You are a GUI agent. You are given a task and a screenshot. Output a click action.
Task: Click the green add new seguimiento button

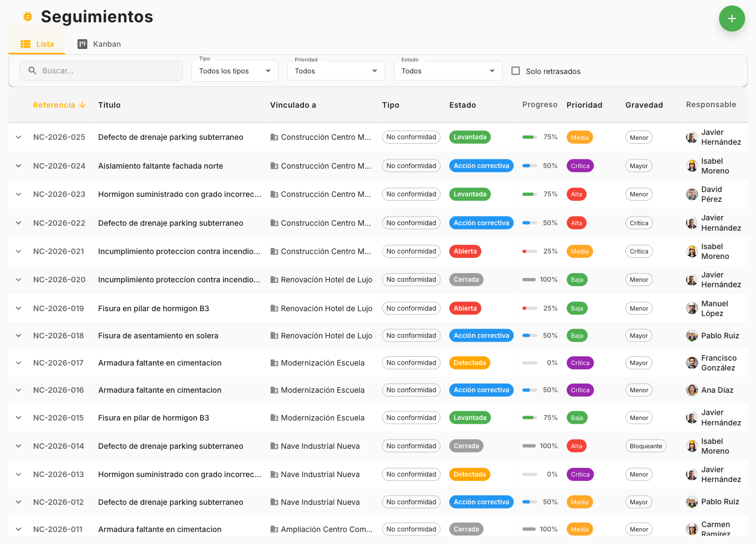point(732,18)
